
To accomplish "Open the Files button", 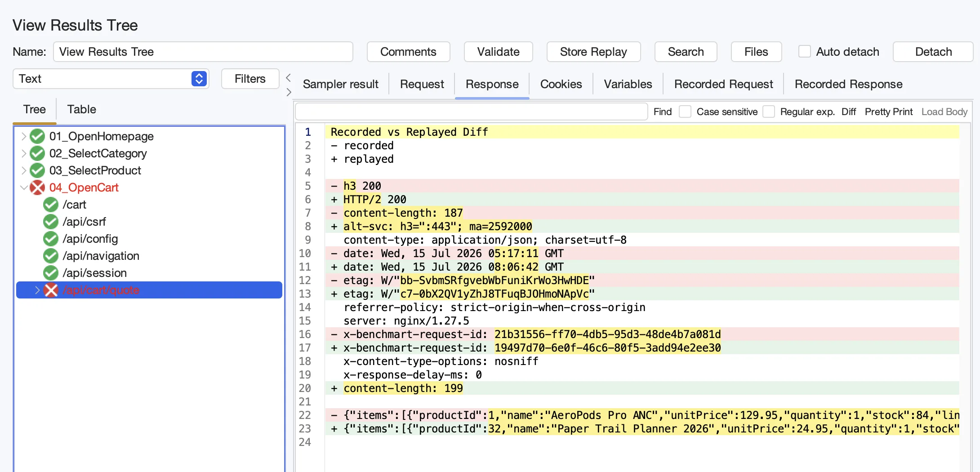I will point(756,52).
